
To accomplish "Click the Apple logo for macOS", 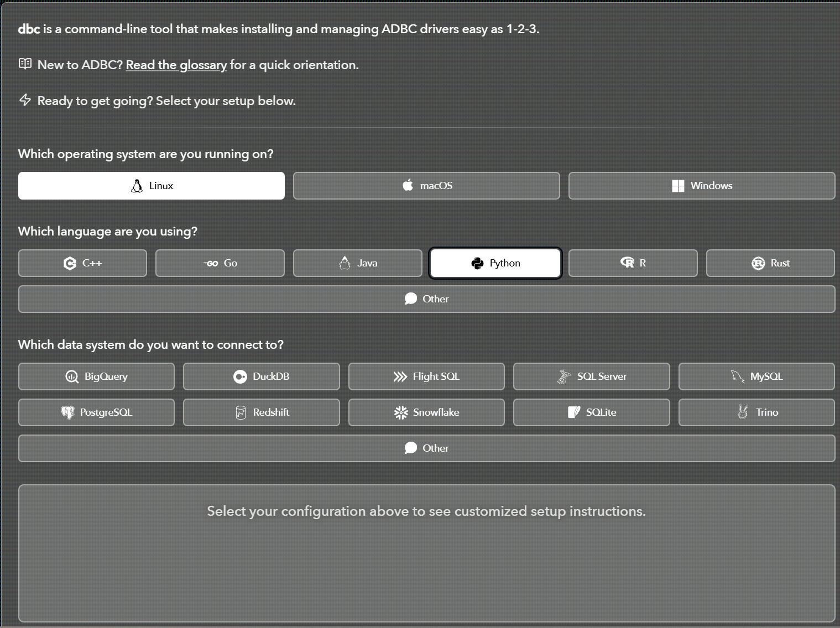I will [x=408, y=186].
